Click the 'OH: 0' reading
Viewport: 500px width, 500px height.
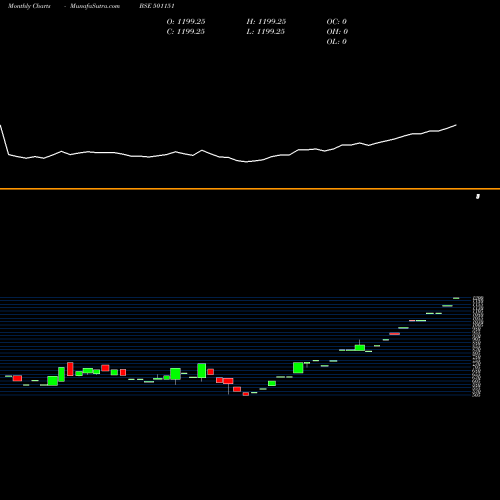(337, 32)
